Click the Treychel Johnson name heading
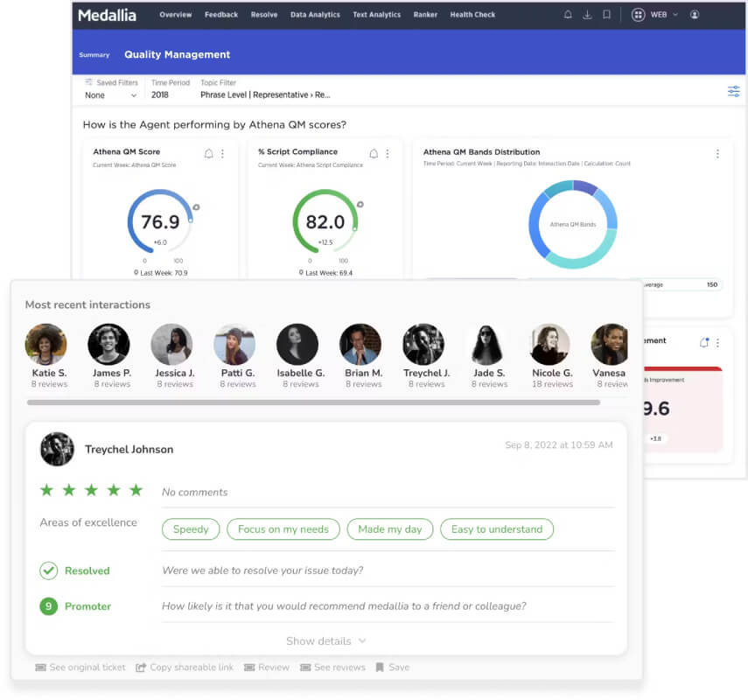Screen dimensions: 748x700 pos(129,450)
